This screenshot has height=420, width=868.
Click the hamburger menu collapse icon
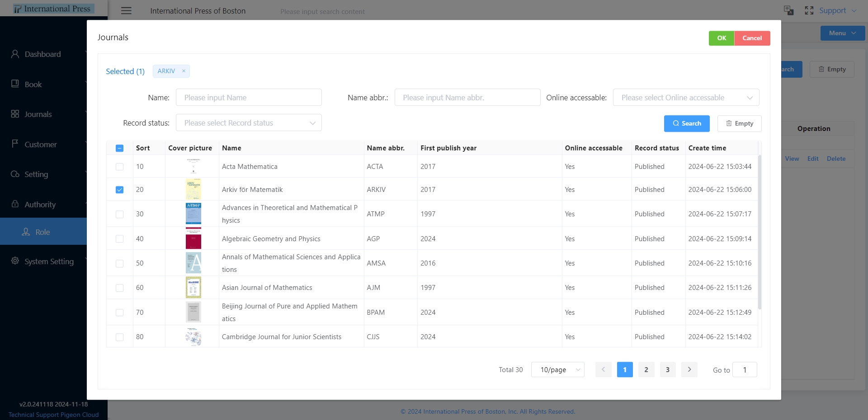tap(126, 11)
